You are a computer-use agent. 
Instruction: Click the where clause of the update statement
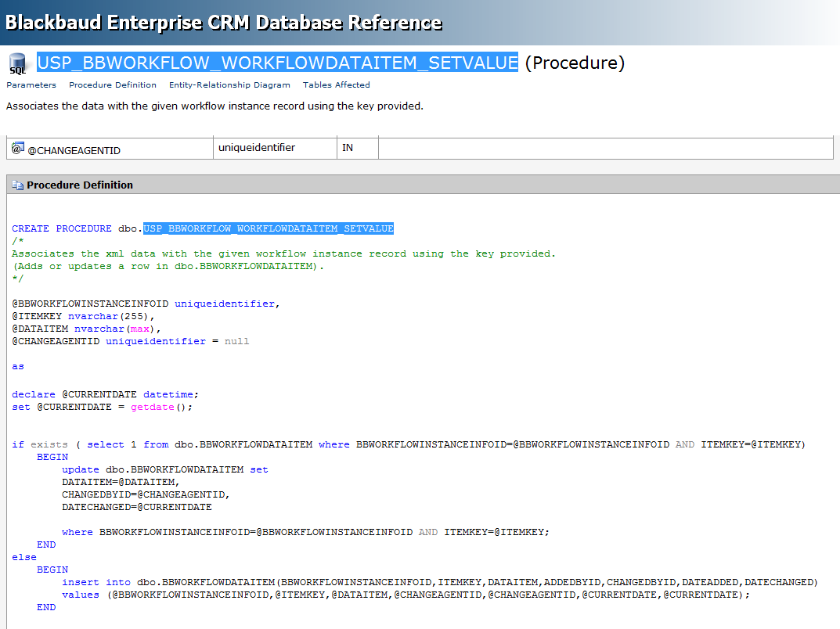tap(305, 532)
